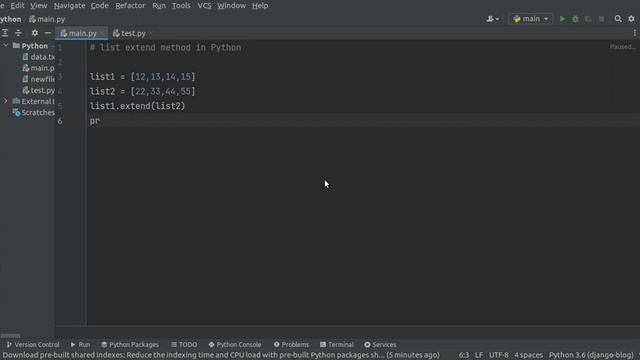Click Collapse All in the project panel

[18, 33]
